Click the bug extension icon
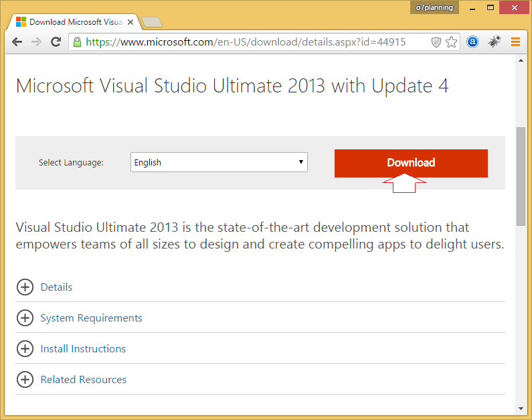Image resolution: width=532 pixels, height=420 pixels. (x=494, y=42)
